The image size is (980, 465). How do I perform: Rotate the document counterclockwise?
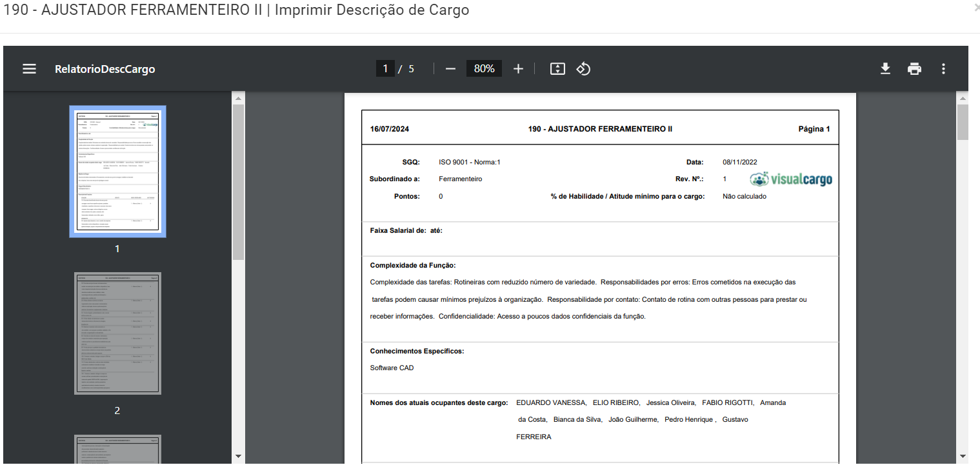[x=583, y=69]
